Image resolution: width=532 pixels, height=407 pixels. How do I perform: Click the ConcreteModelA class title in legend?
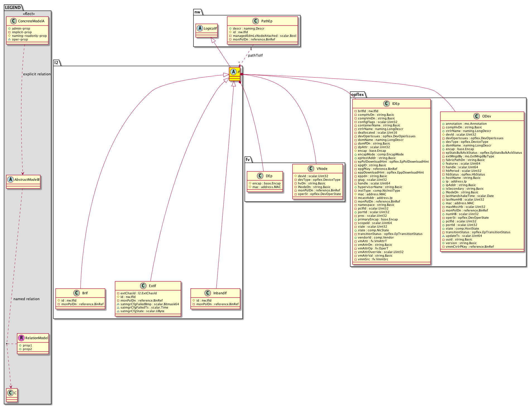[31, 21]
